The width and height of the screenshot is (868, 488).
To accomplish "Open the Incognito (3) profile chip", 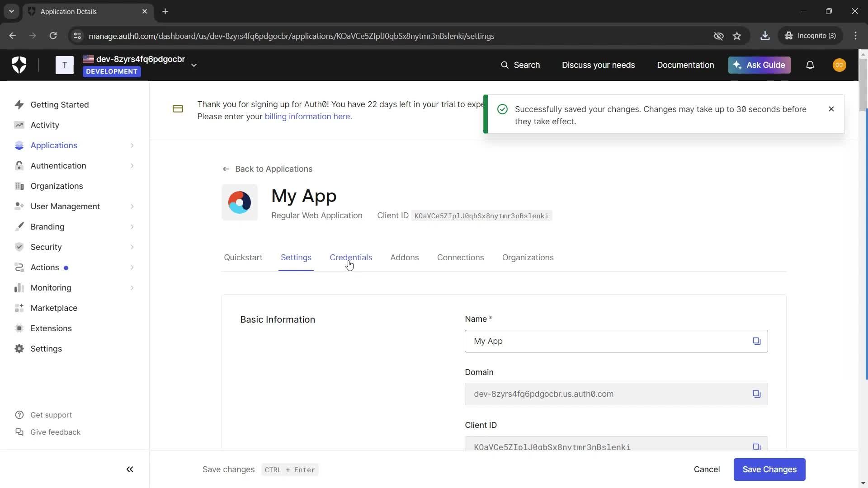I will tap(811, 36).
